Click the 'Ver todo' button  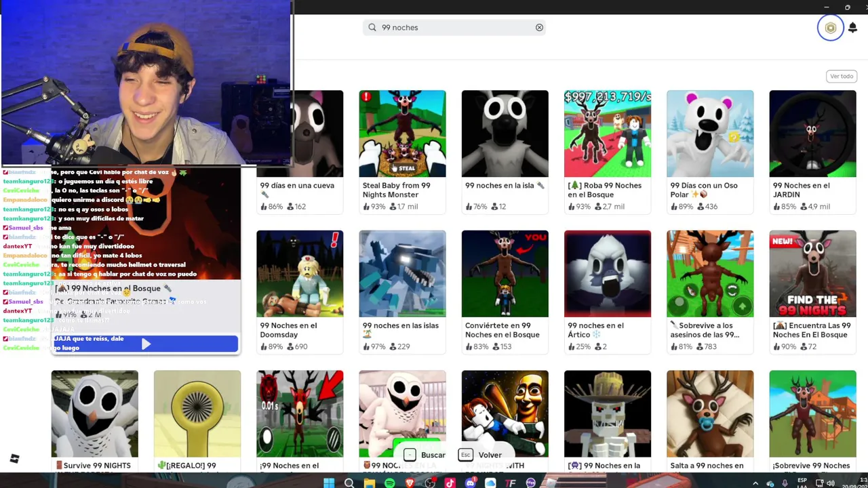tap(842, 76)
